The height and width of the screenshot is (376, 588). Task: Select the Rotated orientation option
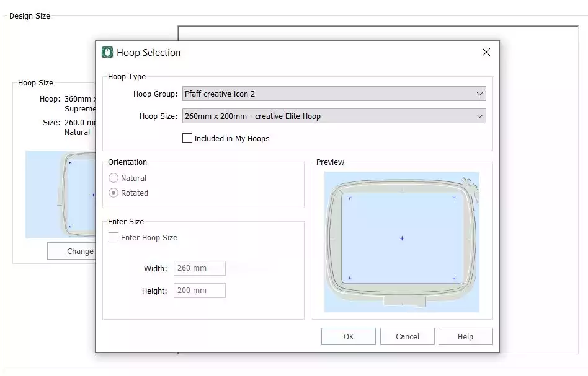(x=114, y=193)
